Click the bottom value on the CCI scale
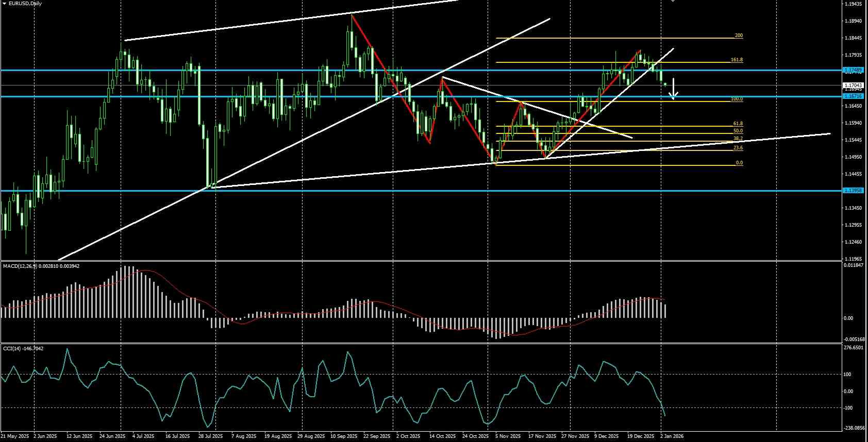This screenshot has width=868, height=442. 855,428
